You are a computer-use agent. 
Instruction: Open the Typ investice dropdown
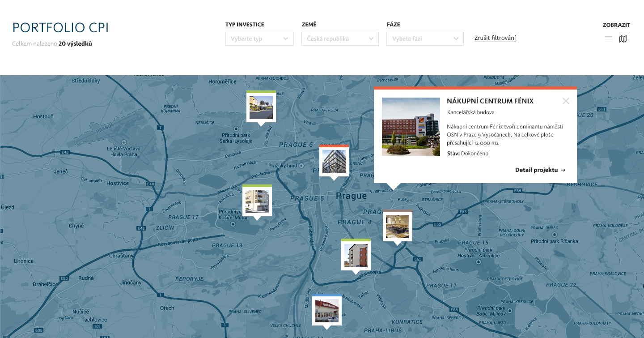tap(259, 39)
